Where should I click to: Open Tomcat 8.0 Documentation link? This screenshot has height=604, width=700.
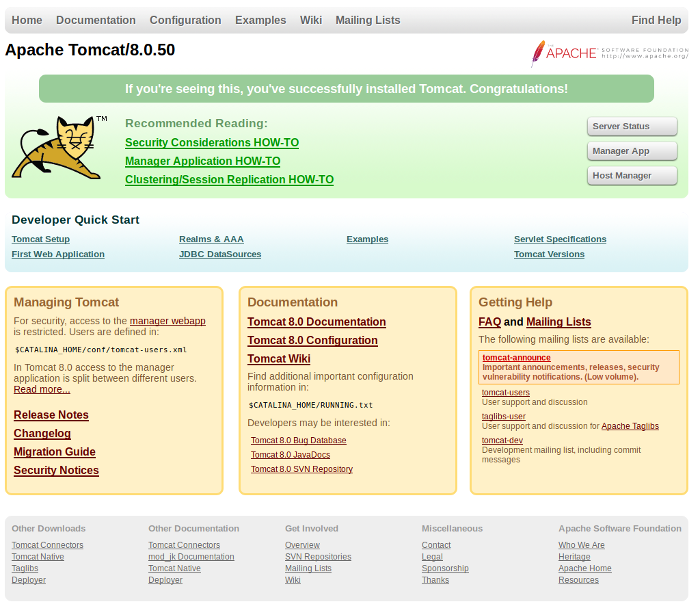tap(317, 322)
